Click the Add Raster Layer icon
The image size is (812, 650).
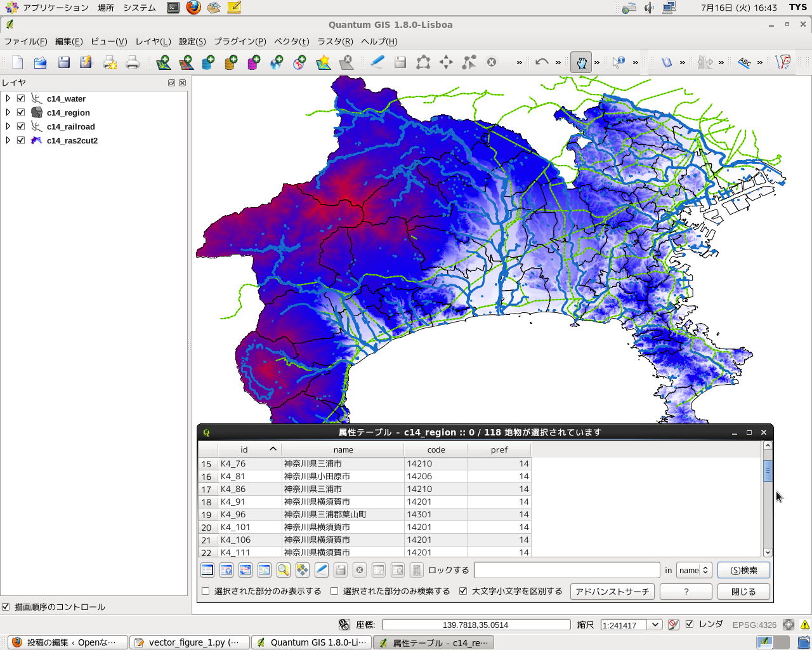[186, 62]
